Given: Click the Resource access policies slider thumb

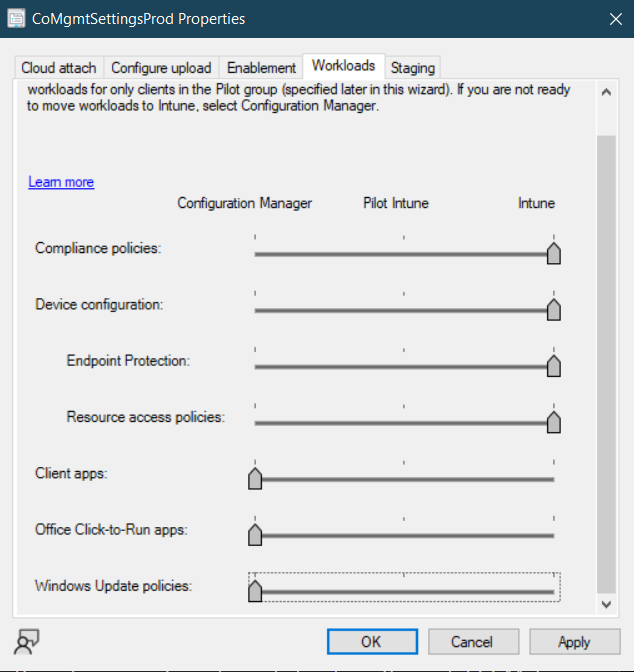Looking at the screenshot, I should coord(553,422).
